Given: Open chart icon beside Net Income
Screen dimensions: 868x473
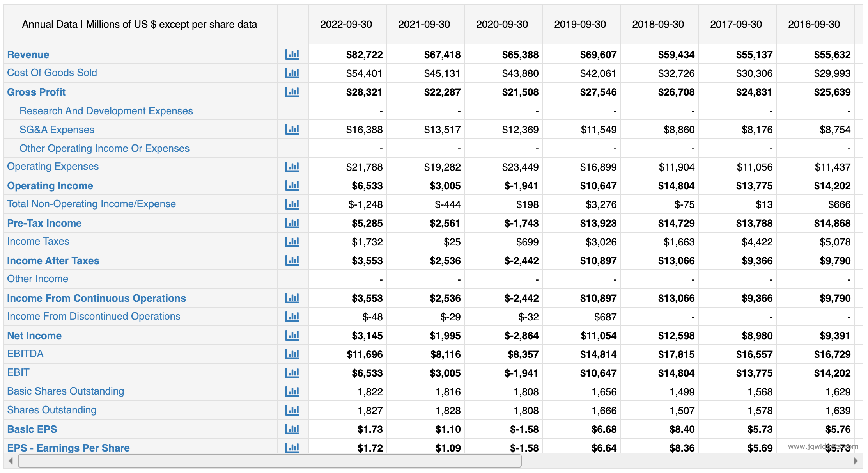Looking at the screenshot, I should click(x=292, y=336).
